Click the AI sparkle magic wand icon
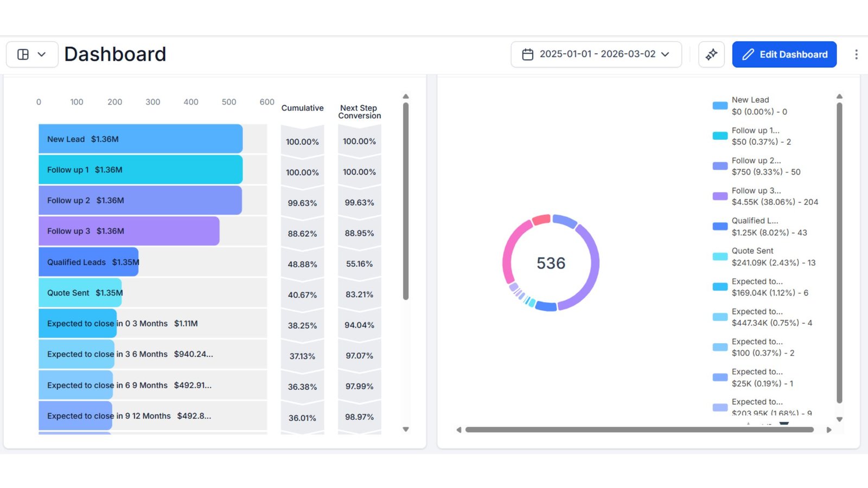 coord(711,54)
